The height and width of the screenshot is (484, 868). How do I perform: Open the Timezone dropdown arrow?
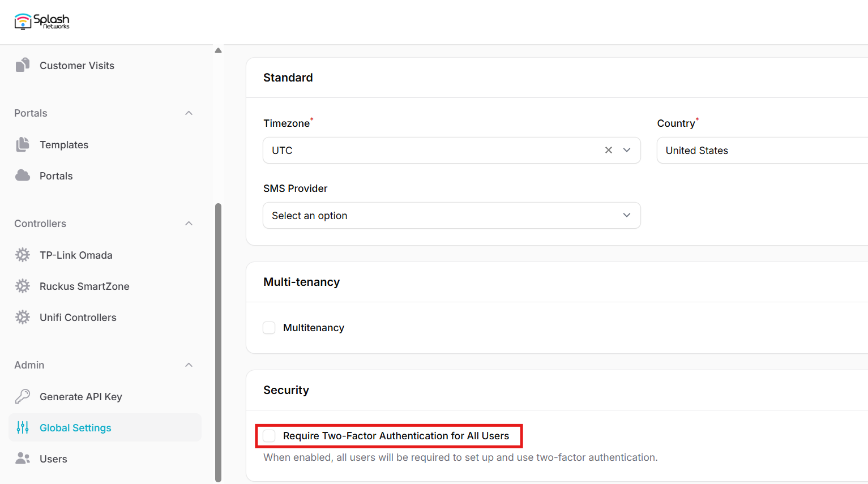627,150
